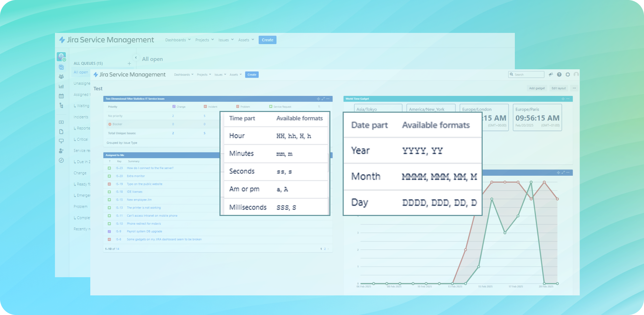Click move handle on World Time Gadget

click(x=563, y=99)
